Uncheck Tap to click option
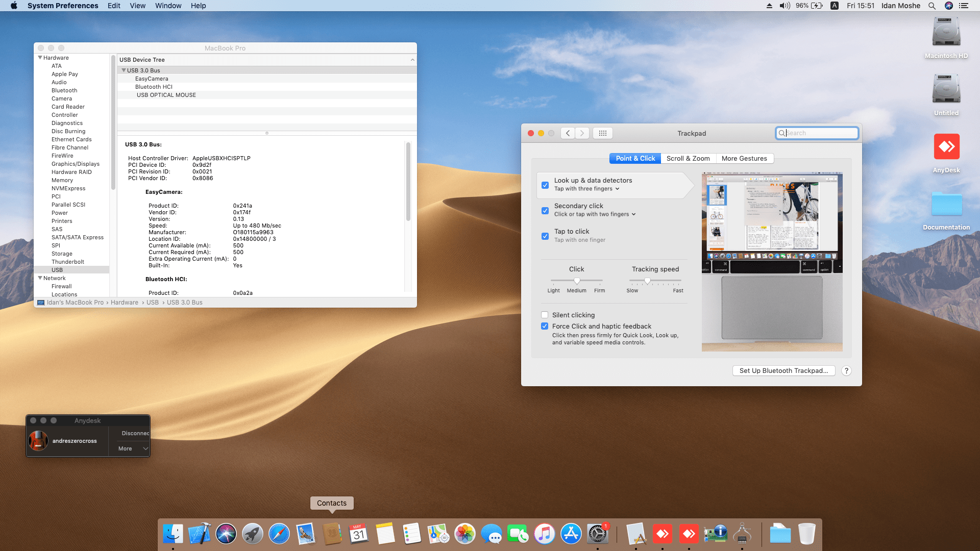 pos(545,236)
